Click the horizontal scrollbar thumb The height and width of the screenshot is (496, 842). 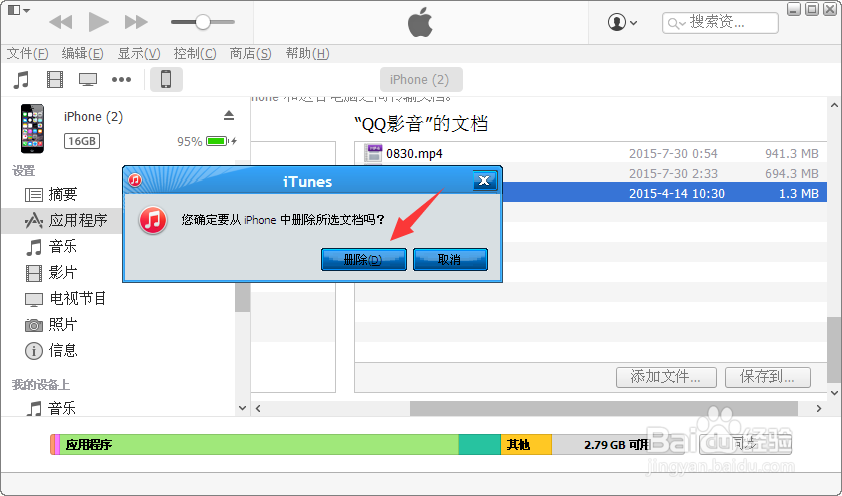(604, 409)
